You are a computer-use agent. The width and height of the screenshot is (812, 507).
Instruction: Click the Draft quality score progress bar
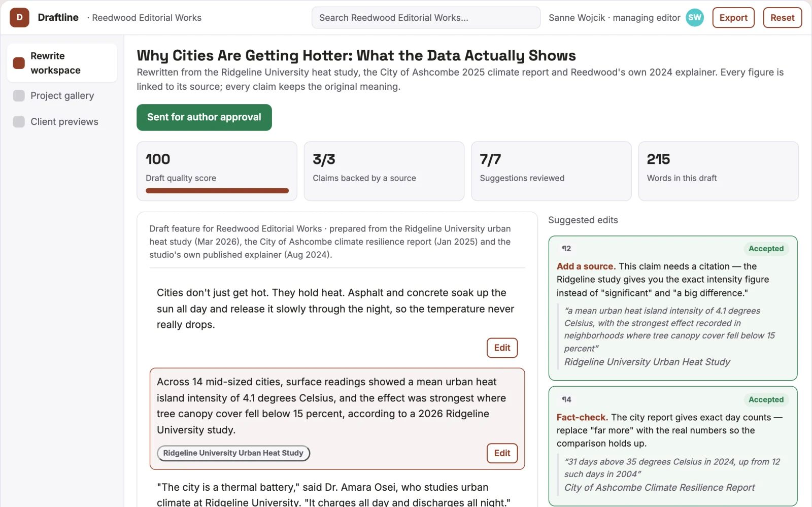tap(217, 191)
